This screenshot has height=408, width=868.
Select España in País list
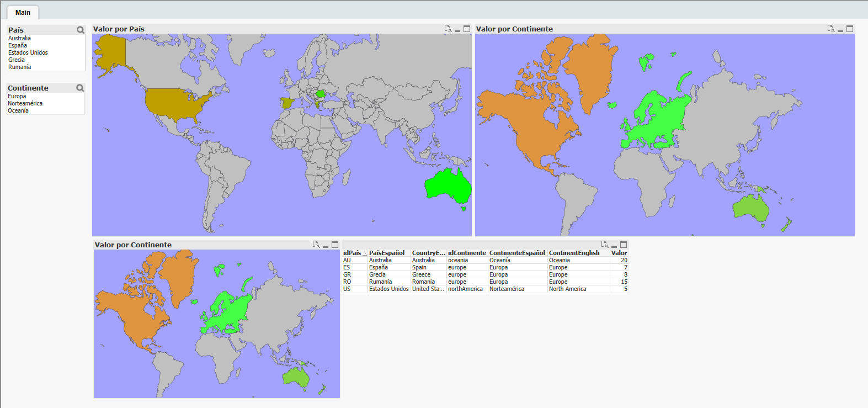pos(18,45)
